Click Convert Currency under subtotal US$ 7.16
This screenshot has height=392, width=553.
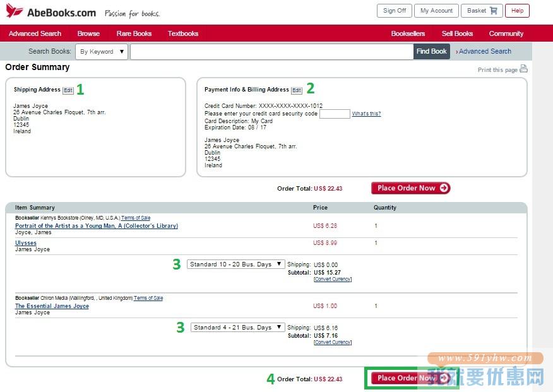(x=333, y=342)
